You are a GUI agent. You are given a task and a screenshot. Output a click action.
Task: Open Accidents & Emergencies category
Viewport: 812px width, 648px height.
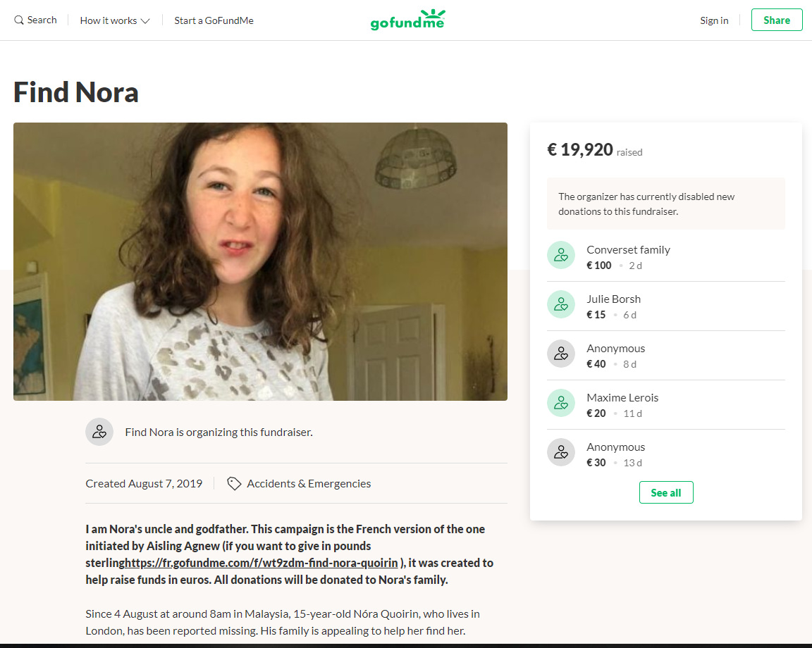[x=309, y=483]
